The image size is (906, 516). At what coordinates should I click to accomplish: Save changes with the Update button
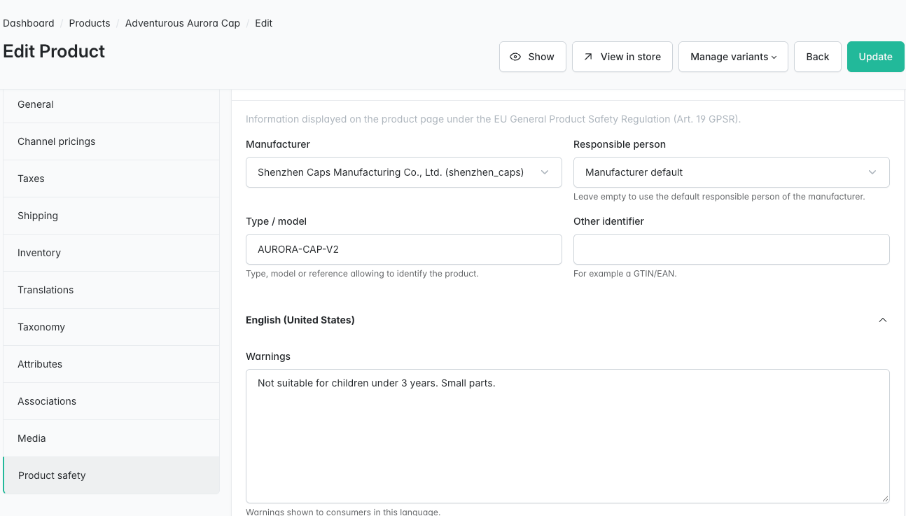click(875, 57)
